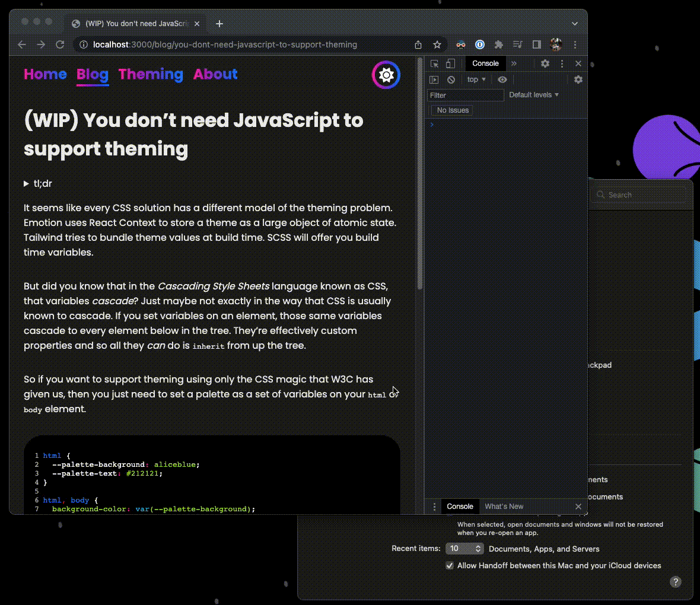Reload the localhost blog page
Screen dimensions: 700x605
tap(60, 44)
